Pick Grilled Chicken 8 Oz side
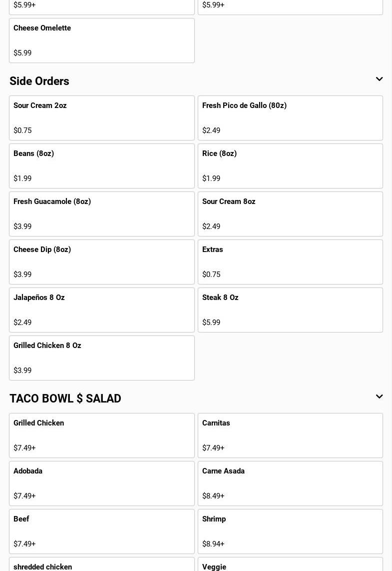Viewport: 392px width, 571px height. pyautogui.click(x=101, y=358)
